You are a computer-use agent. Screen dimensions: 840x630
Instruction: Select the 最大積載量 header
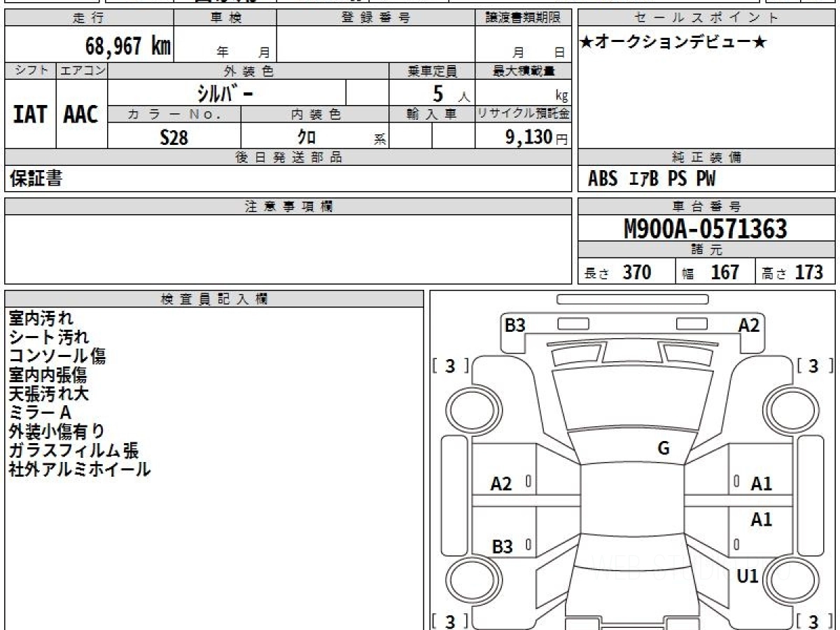point(523,71)
